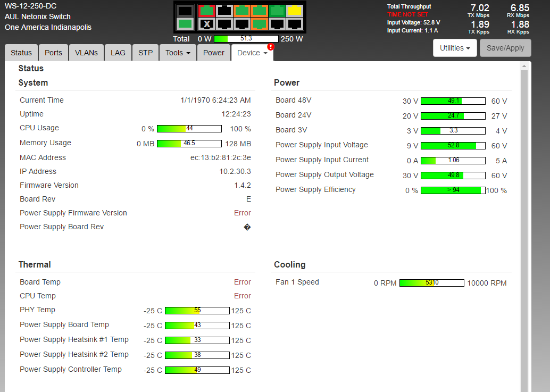Click the red alert badge on Device tab

click(270, 47)
